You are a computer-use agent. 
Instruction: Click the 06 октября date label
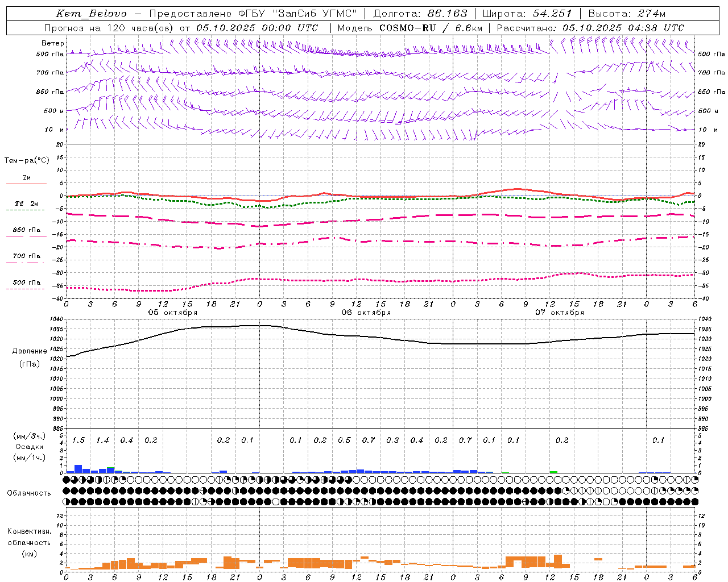tap(366, 313)
